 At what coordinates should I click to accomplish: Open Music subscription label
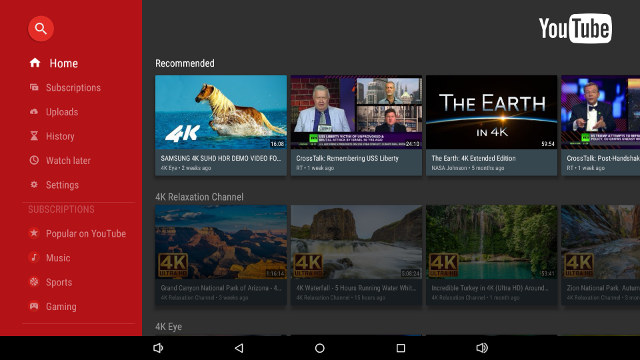click(x=58, y=258)
